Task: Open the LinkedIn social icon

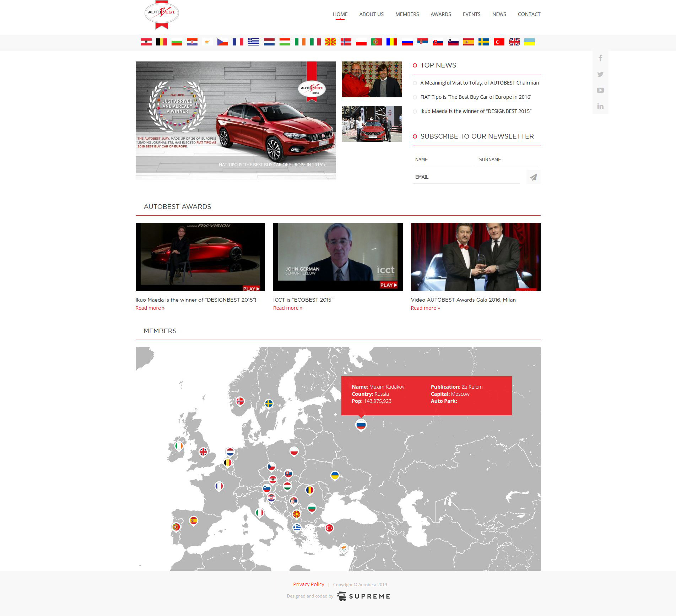Action: coord(600,106)
